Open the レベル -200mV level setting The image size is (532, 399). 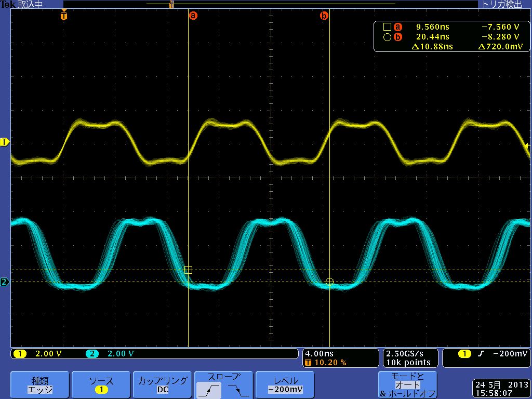[285, 385]
